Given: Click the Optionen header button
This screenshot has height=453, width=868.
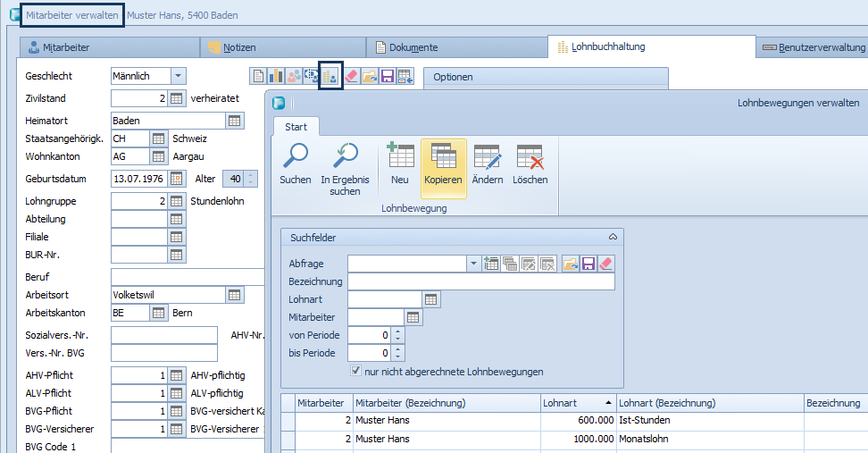Looking at the screenshot, I should point(453,77).
